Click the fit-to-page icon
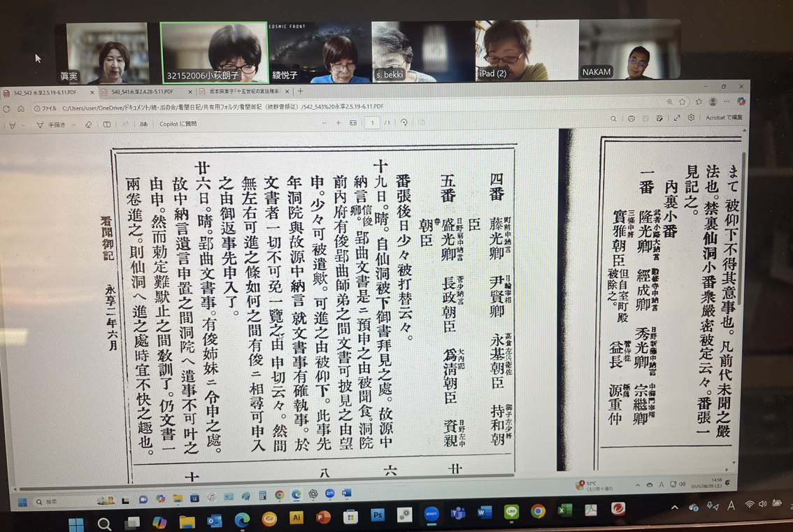Viewport: 793px width, 532px height. pos(353,123)
